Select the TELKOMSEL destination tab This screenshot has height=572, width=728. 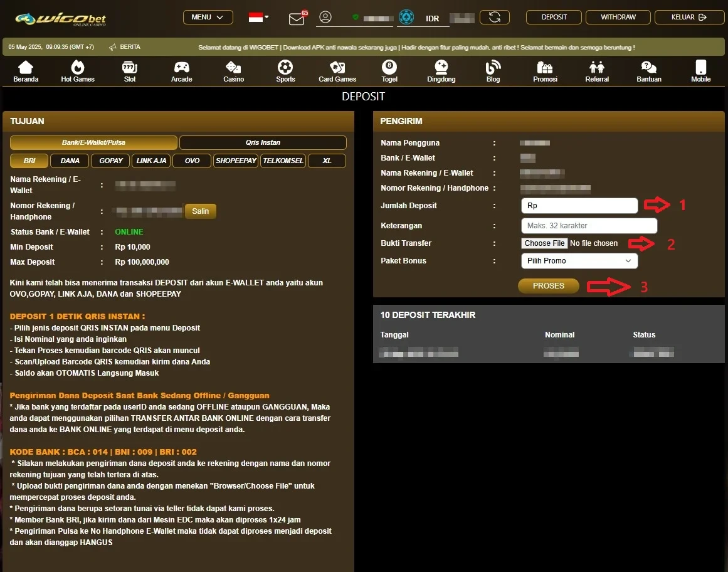283,161
